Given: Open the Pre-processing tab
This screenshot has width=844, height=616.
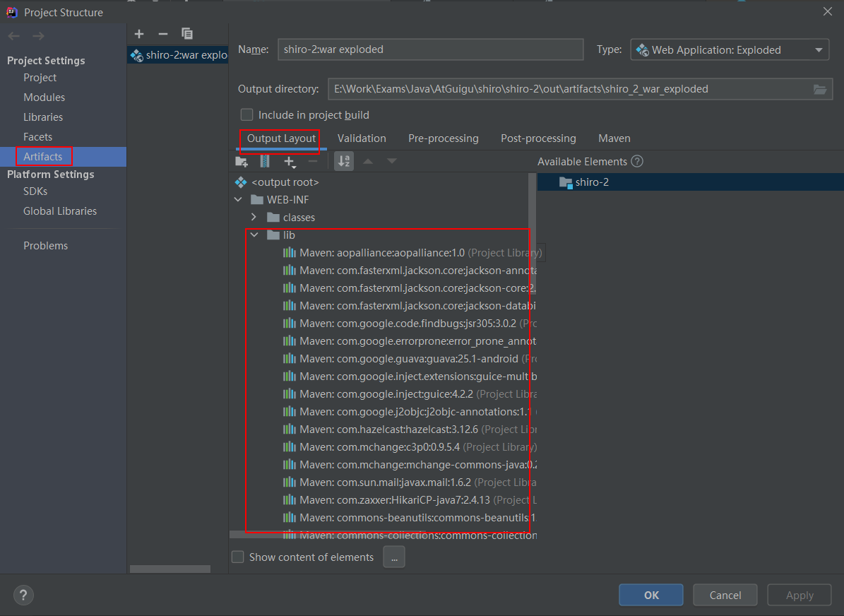Looking at the screenshot, I should (x=443, y=138).
